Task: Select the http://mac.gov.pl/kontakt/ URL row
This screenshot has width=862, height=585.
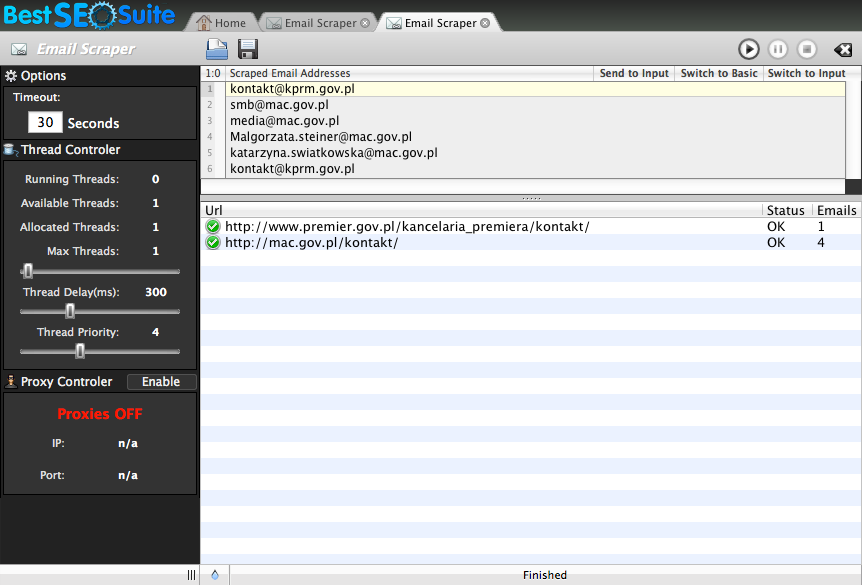Action: pos(531,242)
